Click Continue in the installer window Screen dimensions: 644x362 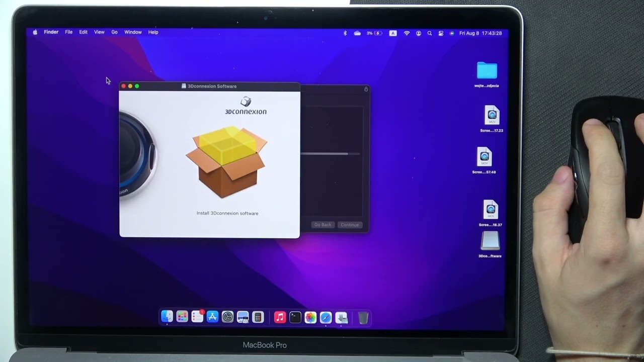(350, 225)
